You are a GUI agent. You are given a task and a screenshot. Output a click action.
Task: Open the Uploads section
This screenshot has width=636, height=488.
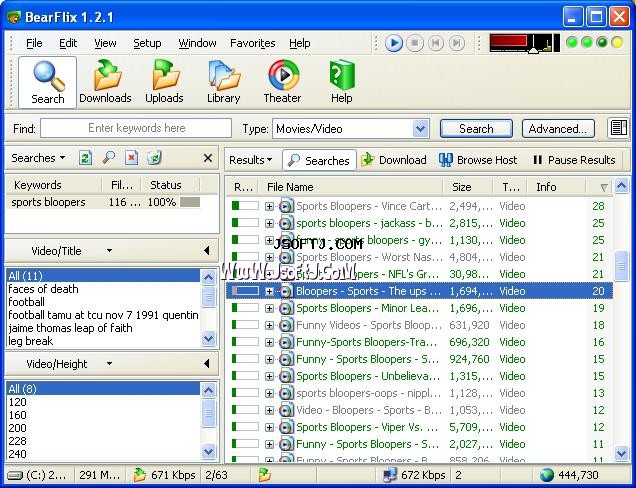click(164, 82)
